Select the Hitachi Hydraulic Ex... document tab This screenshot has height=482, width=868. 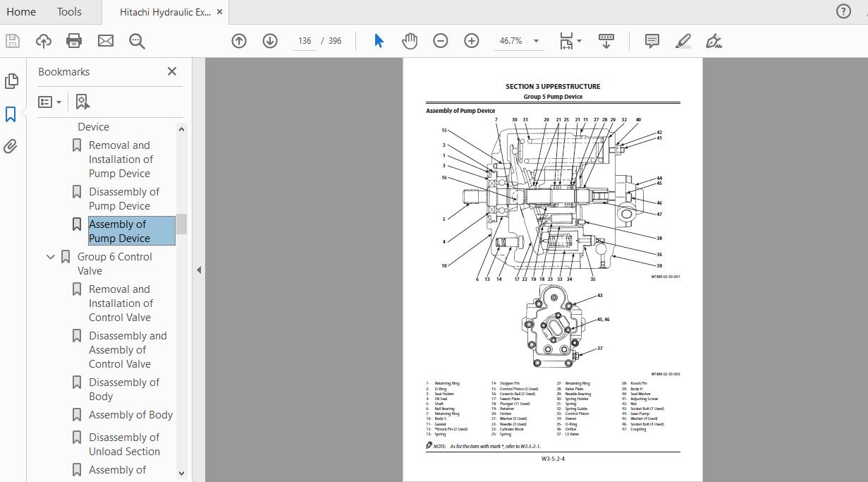(x=165, y=11)
